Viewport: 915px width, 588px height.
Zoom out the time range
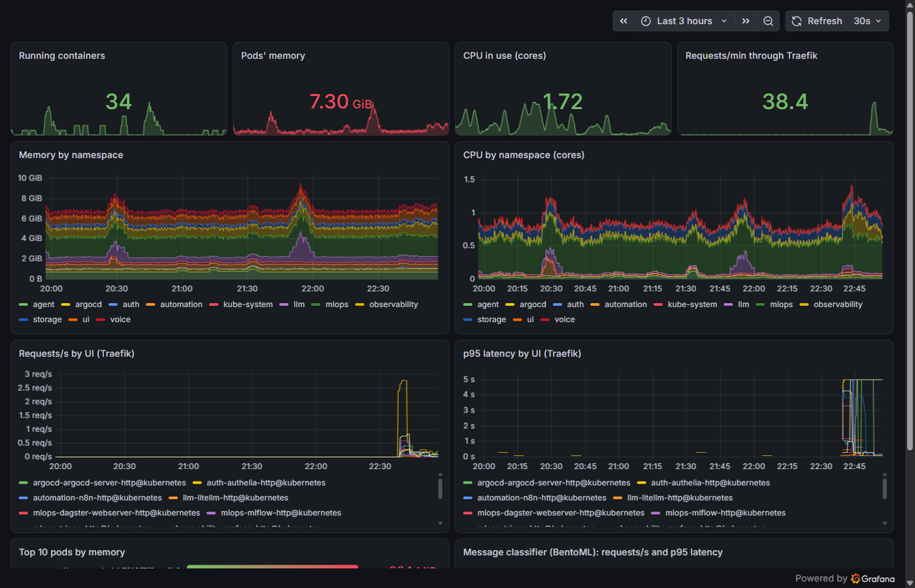(x=768, y=21)
